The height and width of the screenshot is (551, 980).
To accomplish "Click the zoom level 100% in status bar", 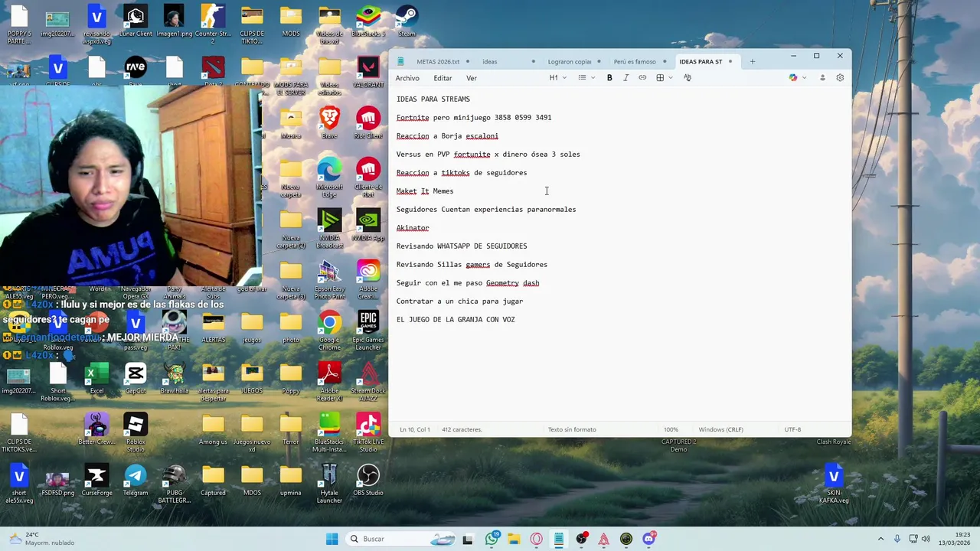I will 671,429.
